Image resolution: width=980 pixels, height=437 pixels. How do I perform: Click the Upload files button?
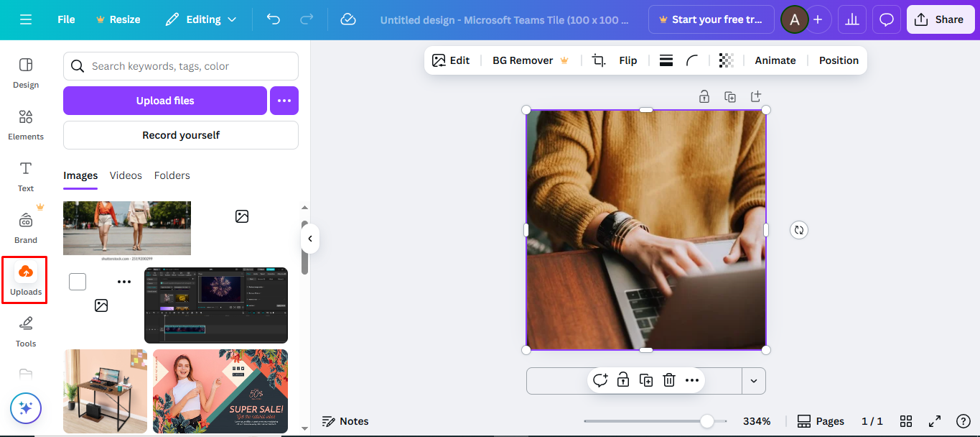coord(164,101)
